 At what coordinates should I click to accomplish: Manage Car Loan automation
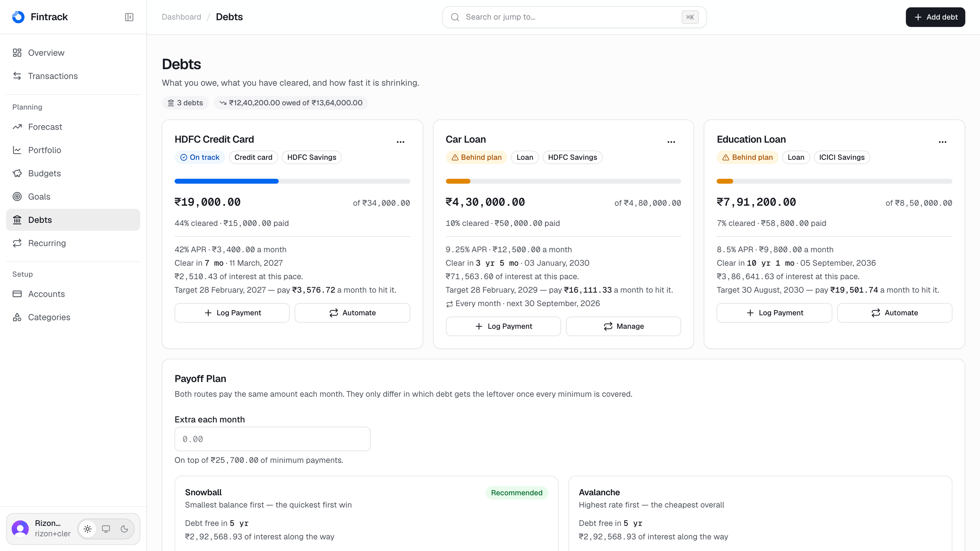624,326
